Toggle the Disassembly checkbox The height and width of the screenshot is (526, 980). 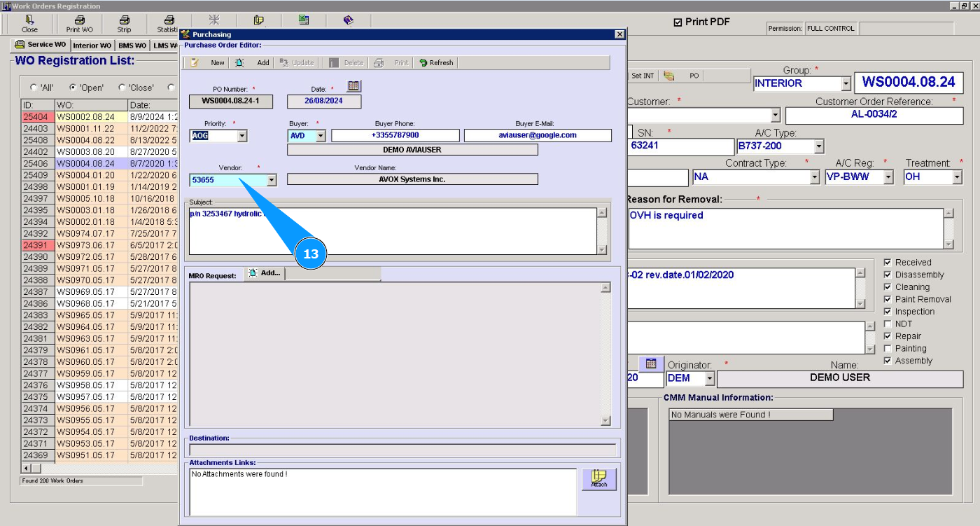coord(888,275)
